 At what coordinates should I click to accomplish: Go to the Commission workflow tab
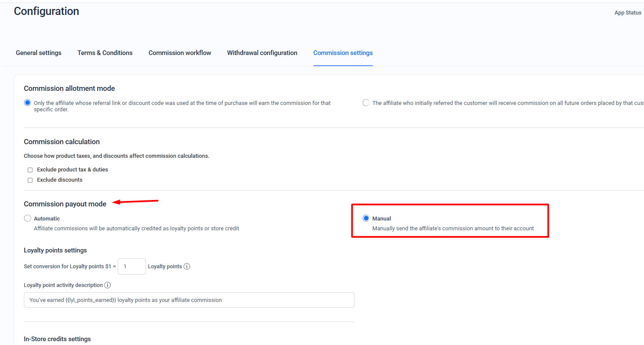(x=180, y=53)
